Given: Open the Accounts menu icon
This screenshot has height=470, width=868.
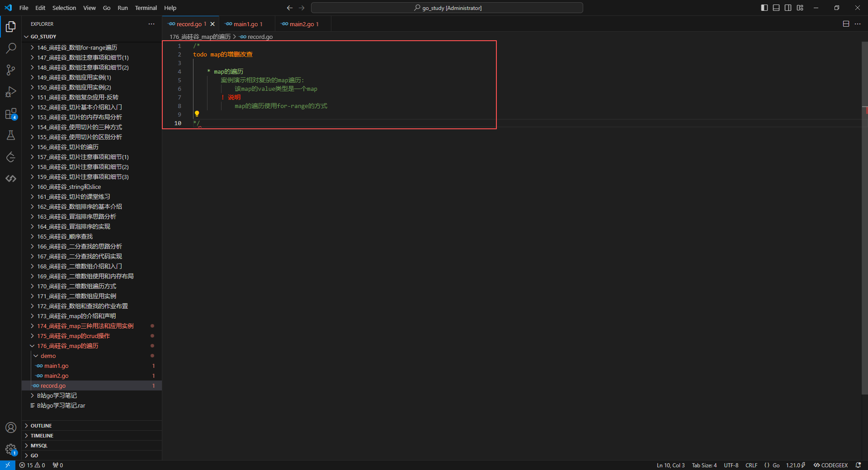Looking at the screenshot, I should click(11, 428).
